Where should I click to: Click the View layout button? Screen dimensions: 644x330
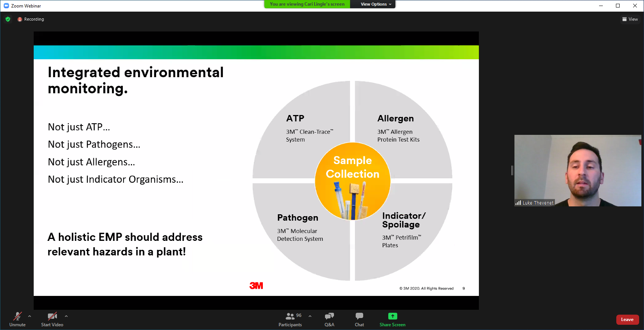coord(630,19)
